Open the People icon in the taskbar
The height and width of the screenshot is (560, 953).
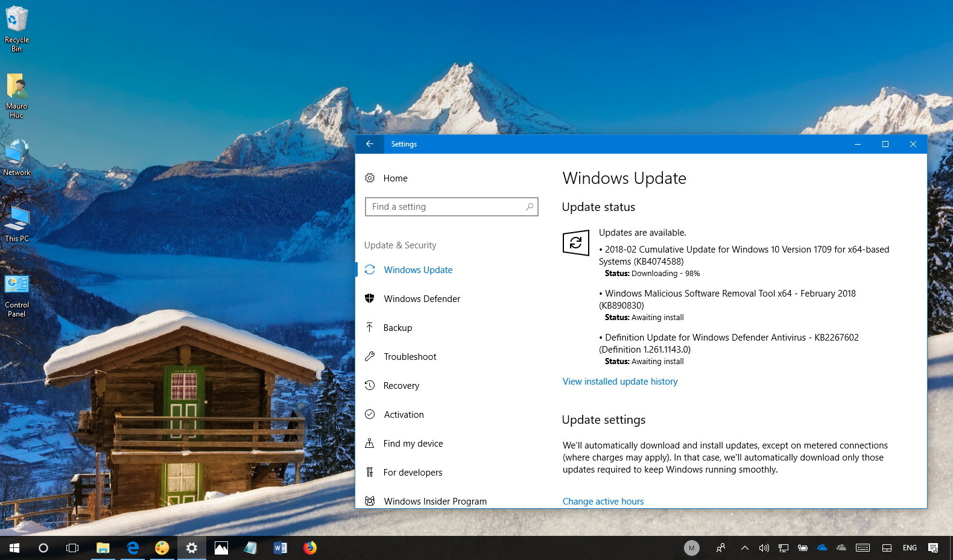click(x=721, y=548)
